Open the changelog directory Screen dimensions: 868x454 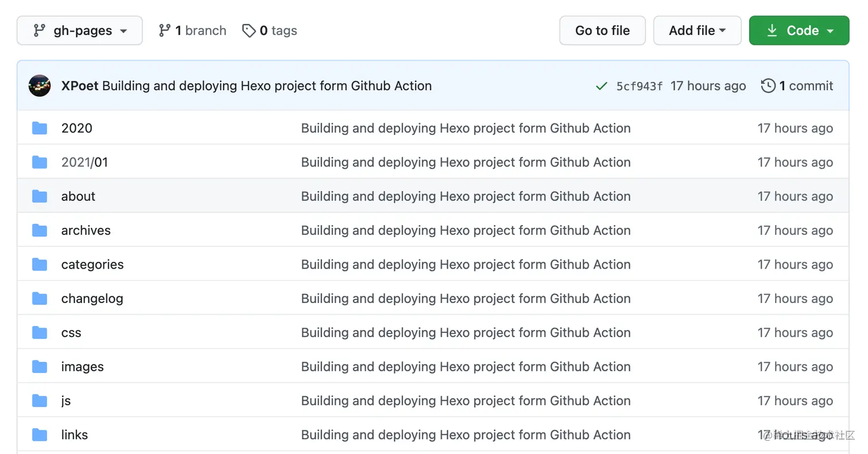click(92, 298)
